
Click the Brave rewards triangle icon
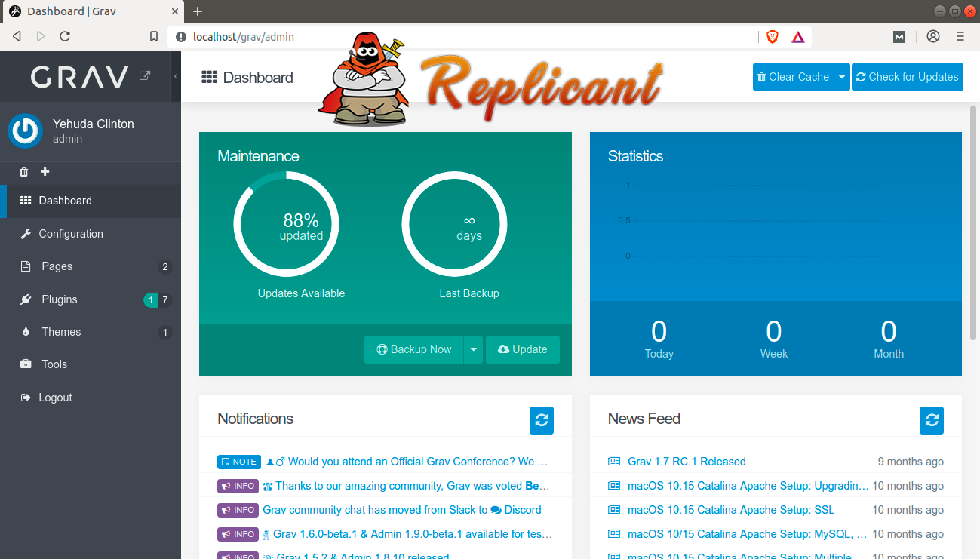(x=797, y=36)
